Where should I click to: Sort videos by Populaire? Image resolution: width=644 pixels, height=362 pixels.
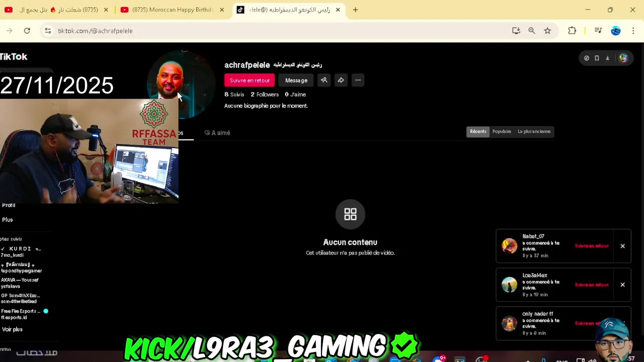[502, 132]
